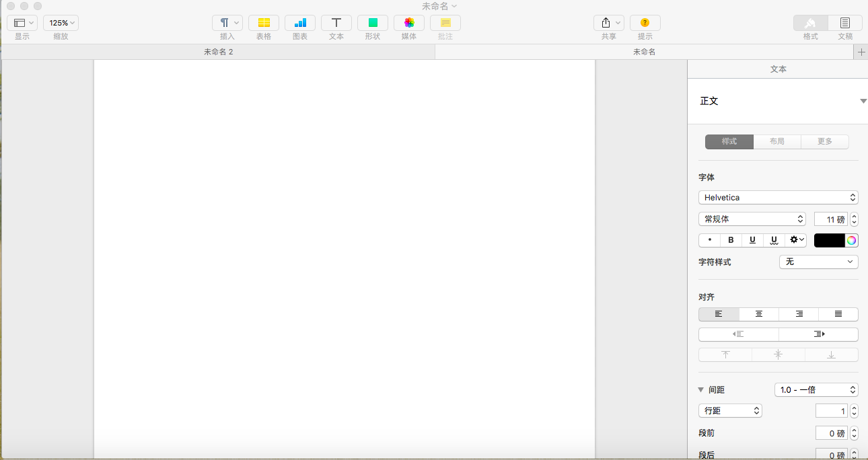Align text to the right

tap(799, 314)
